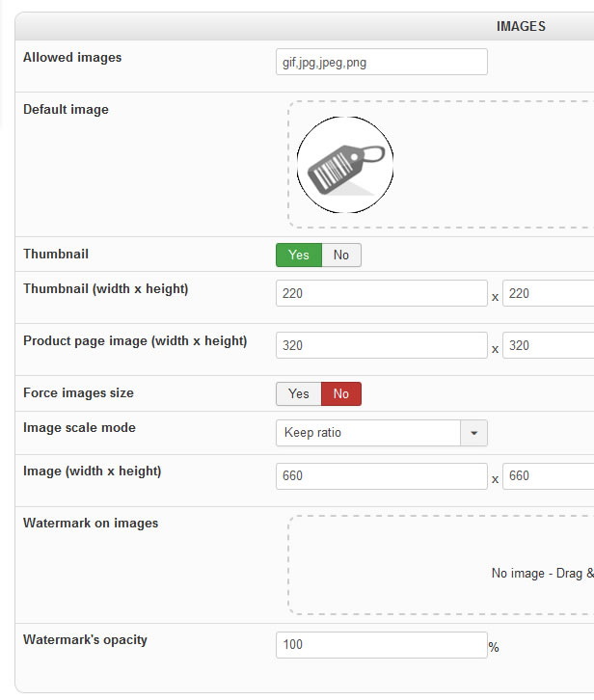Click the IMAGES section header
This screenshot has width=594, height=700.
pos(521,26)
